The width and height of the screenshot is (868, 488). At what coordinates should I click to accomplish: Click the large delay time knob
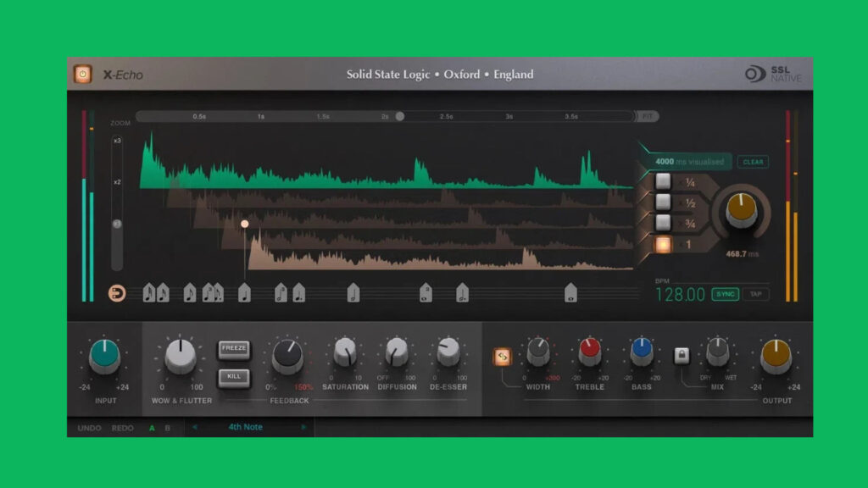(x=741, y=211)
